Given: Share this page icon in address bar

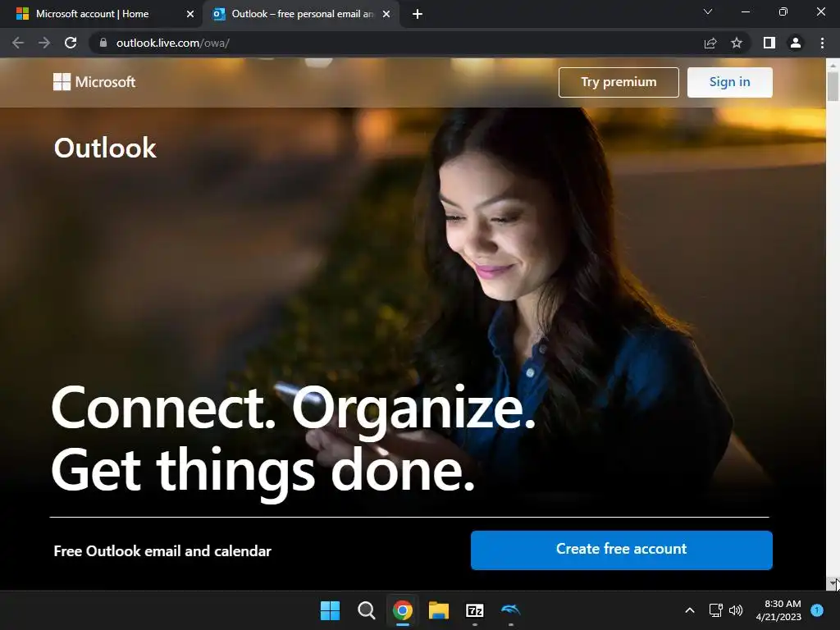Looking at the screenshot, I should [710, 43].
